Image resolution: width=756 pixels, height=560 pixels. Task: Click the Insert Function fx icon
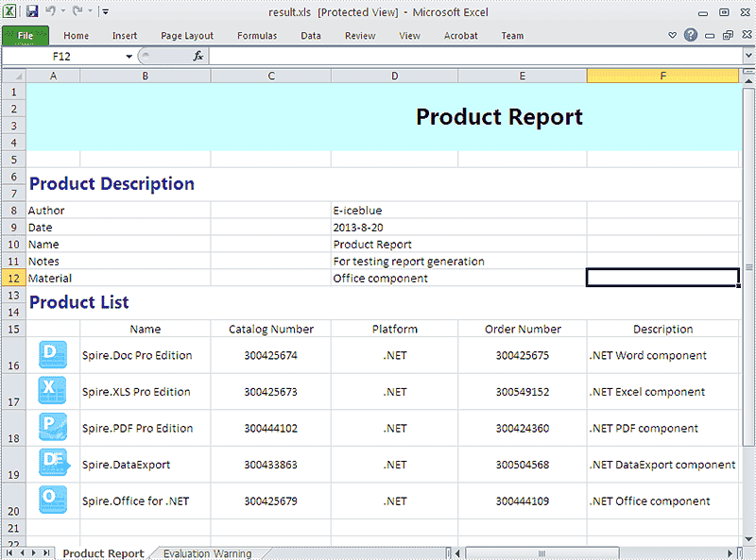tap(198, 57)
